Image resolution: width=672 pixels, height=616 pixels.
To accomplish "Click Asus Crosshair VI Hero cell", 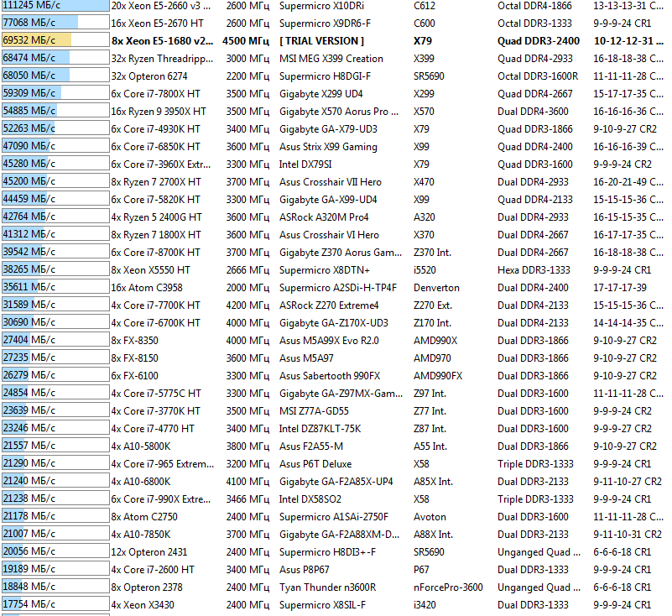I will point(329,234).
